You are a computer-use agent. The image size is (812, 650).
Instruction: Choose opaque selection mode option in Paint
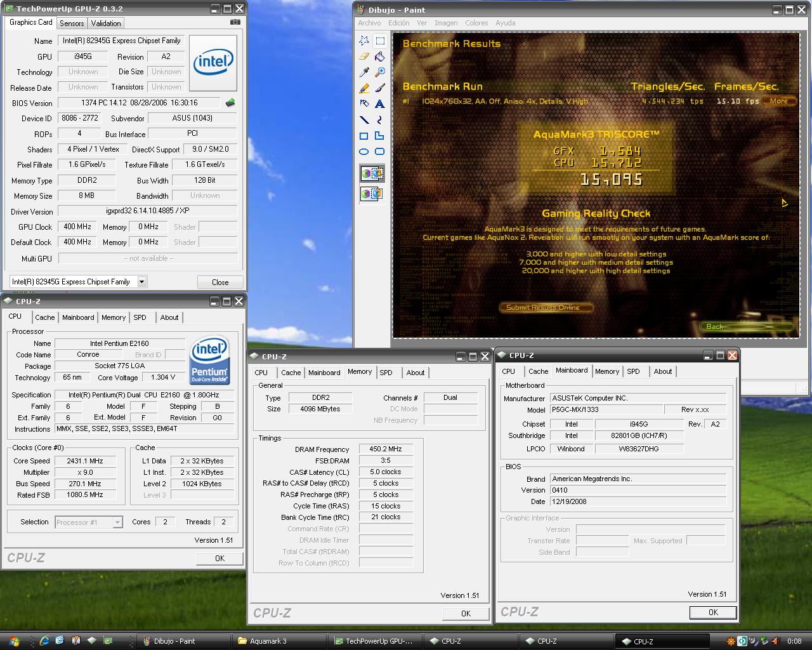pyautogui.click(x=372, y=173)
